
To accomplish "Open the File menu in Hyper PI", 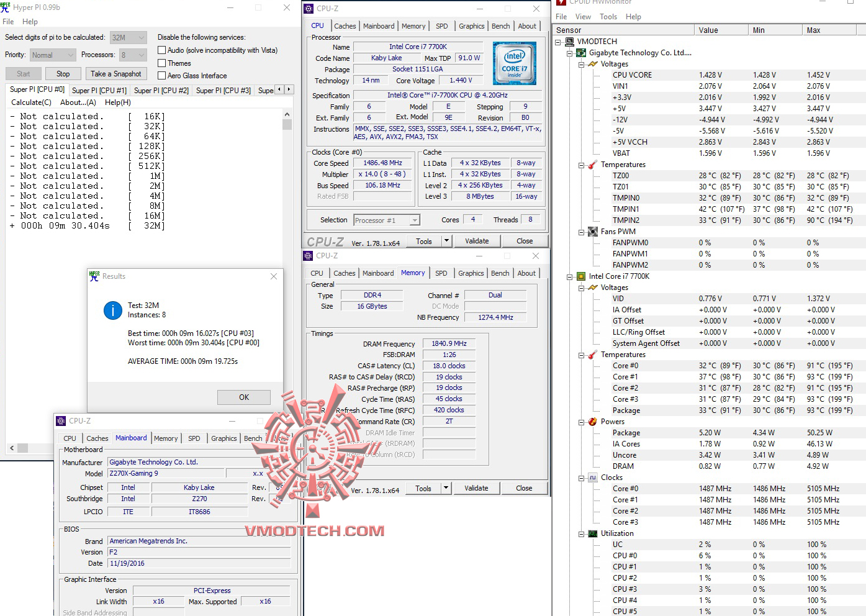I will (x=8, y=22).
